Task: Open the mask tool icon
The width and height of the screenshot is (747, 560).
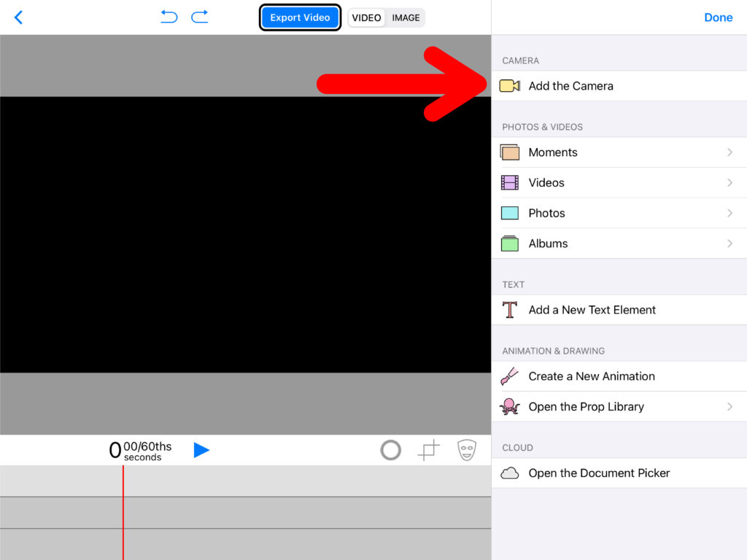Action: pyautogui.click(x=467, y=450)
